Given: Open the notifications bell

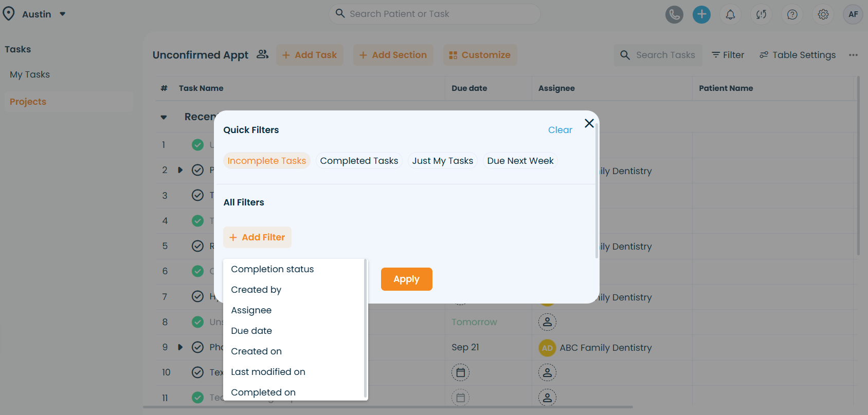Looking at the screenshot, I should coord(730,14).
